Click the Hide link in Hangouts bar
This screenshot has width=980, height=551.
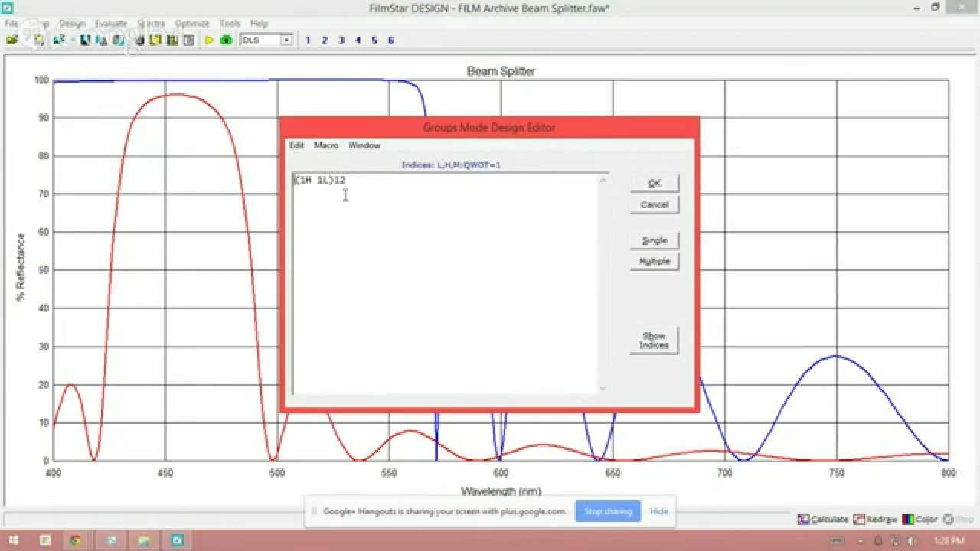[x=659, y=511]
